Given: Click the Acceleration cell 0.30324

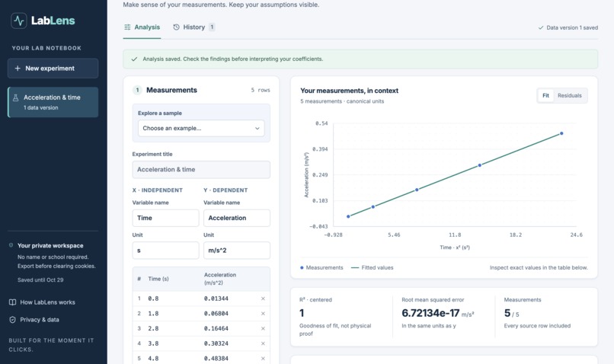Looking at the screenshot, I should coord(216,343).
